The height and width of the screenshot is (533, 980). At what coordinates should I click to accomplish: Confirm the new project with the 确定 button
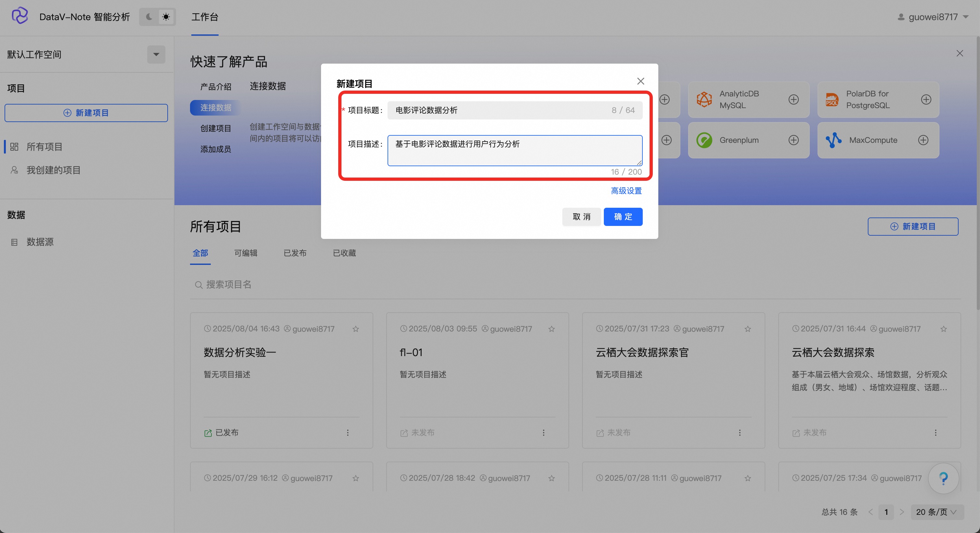click(x=623, y=217)
